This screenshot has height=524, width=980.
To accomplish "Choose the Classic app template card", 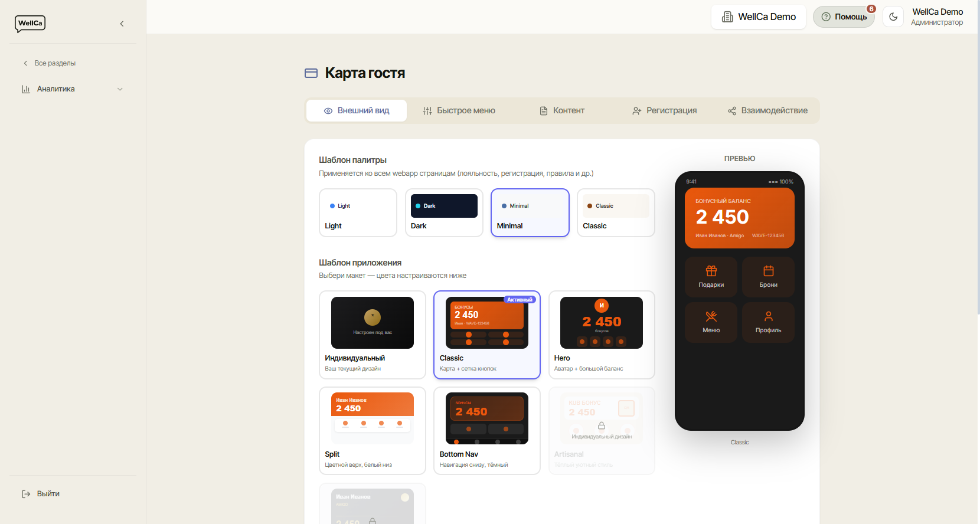I will (487, 335).
